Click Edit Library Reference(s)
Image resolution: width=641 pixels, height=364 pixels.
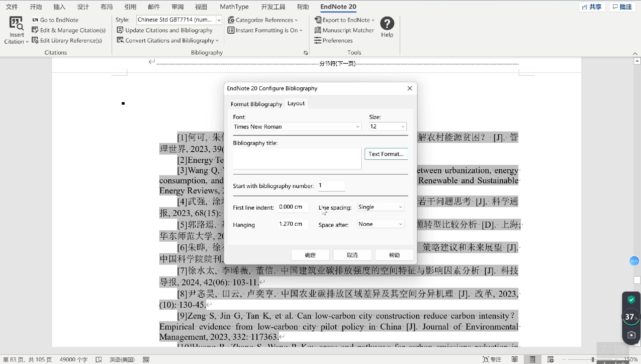coord(66,40)
